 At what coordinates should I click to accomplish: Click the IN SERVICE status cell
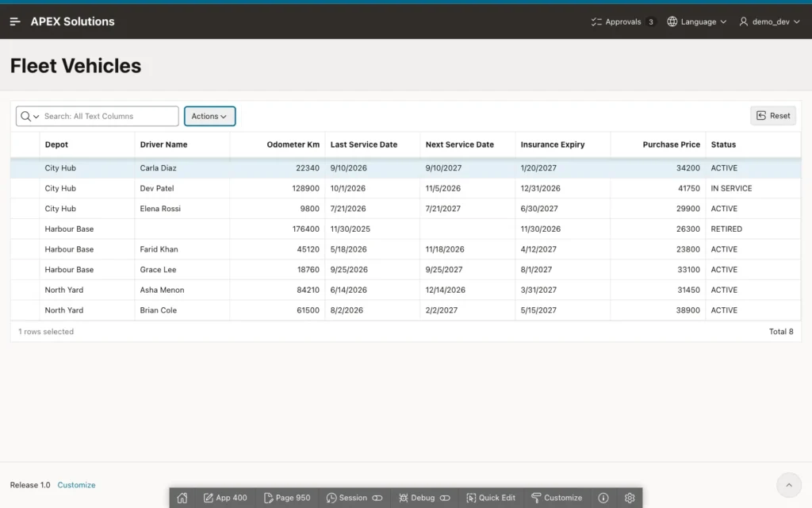pyautogui.click(x=753, y=188)
